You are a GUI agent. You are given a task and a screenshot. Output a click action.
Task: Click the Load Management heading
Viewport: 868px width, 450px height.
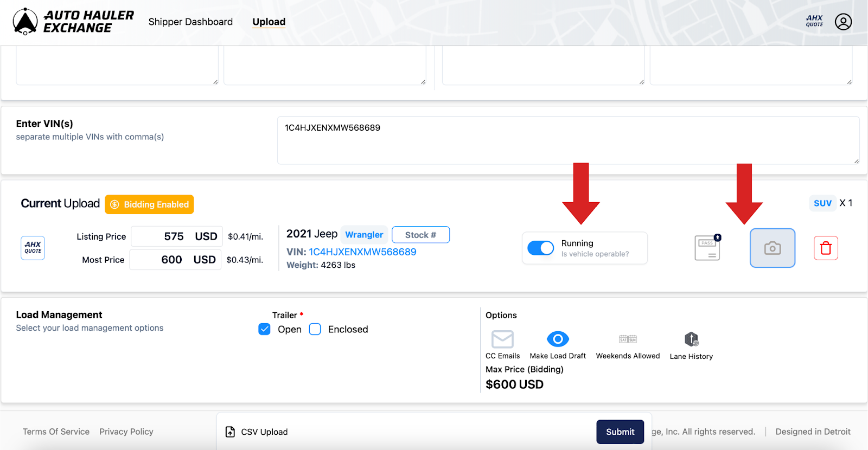(x=59, y=315)
